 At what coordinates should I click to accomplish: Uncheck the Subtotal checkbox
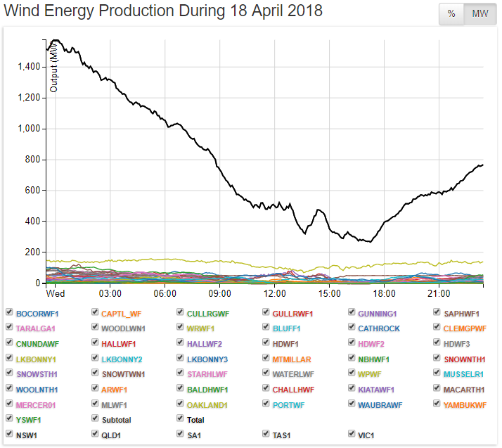[95, 420]
